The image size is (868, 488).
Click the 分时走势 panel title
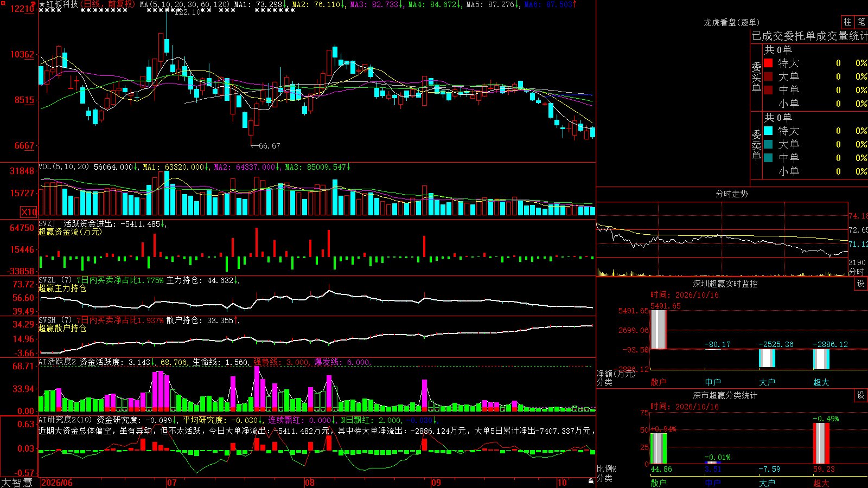(x=731, y=194)
